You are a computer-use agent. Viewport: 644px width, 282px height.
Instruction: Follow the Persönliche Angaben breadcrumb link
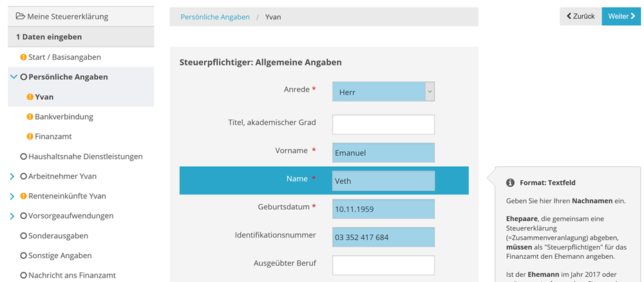click(x=215, y=17)
